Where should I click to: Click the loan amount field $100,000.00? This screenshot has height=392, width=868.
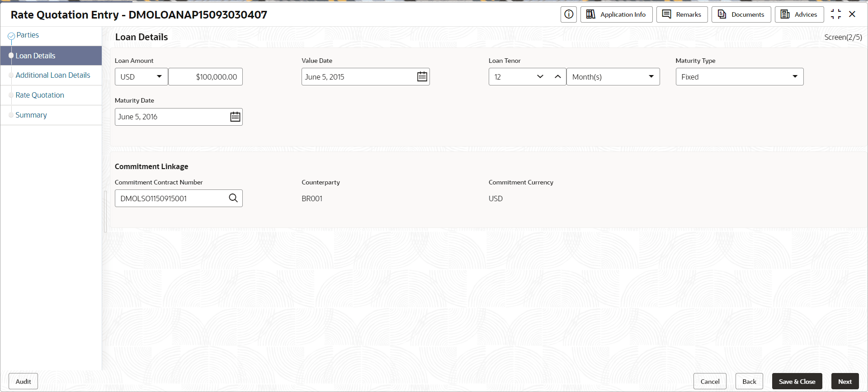click(x=206, y=77)
